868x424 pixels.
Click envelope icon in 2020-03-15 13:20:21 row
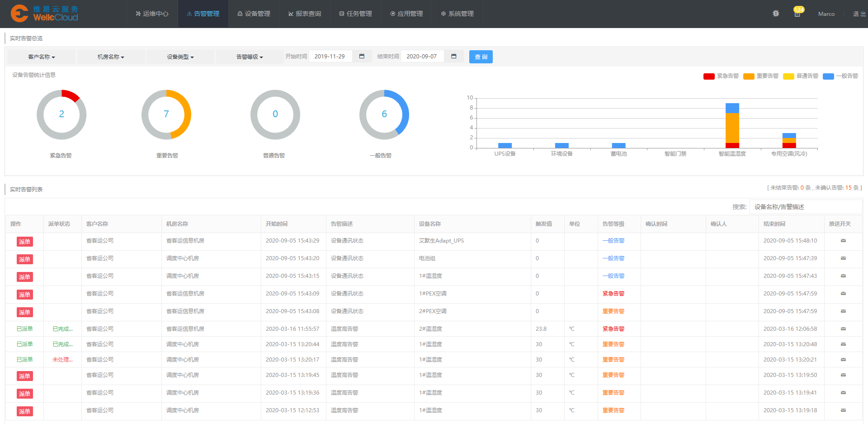pyautogui.click(x=843, y=360)
